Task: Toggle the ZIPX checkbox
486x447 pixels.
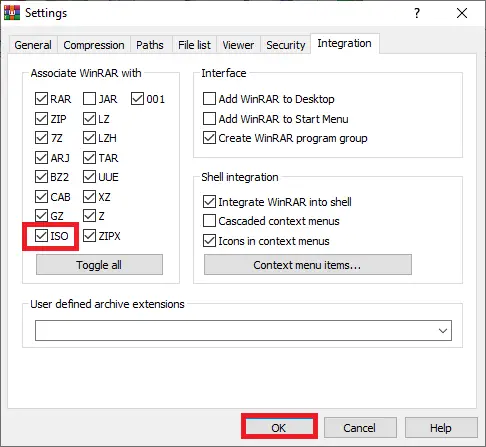Action: tap(89, 236)
